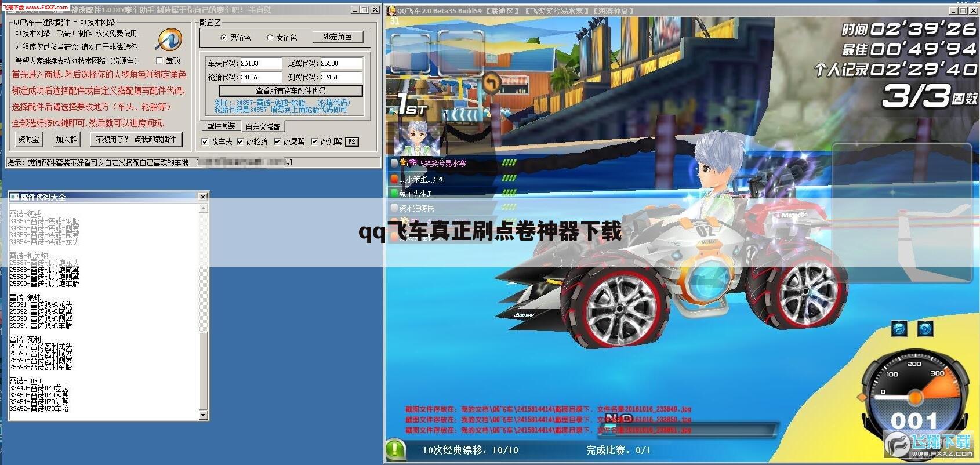This screenshot has height=465, width=980.
Task: Click the 10次经典漂移: 10/10 task text
Action: 470,450
